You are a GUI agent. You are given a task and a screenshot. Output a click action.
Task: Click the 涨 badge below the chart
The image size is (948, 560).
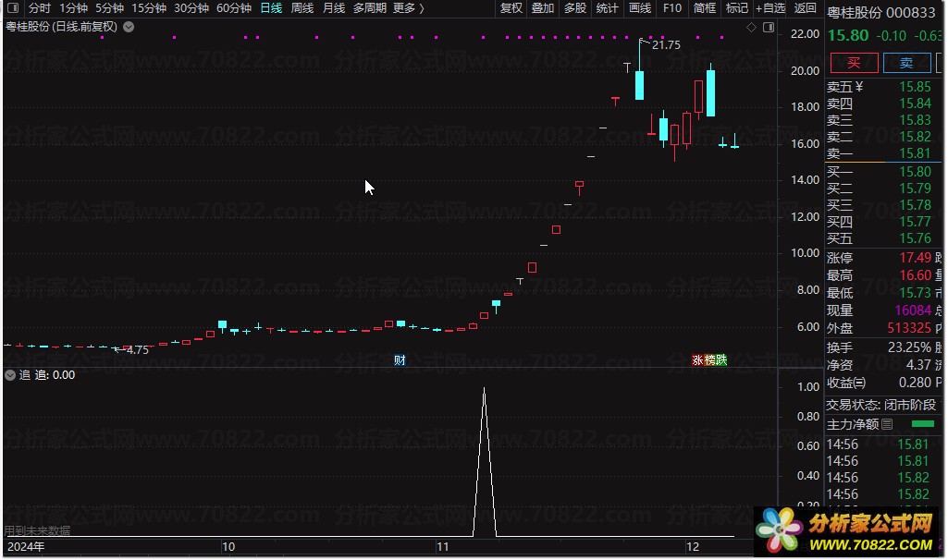(697, 360)
